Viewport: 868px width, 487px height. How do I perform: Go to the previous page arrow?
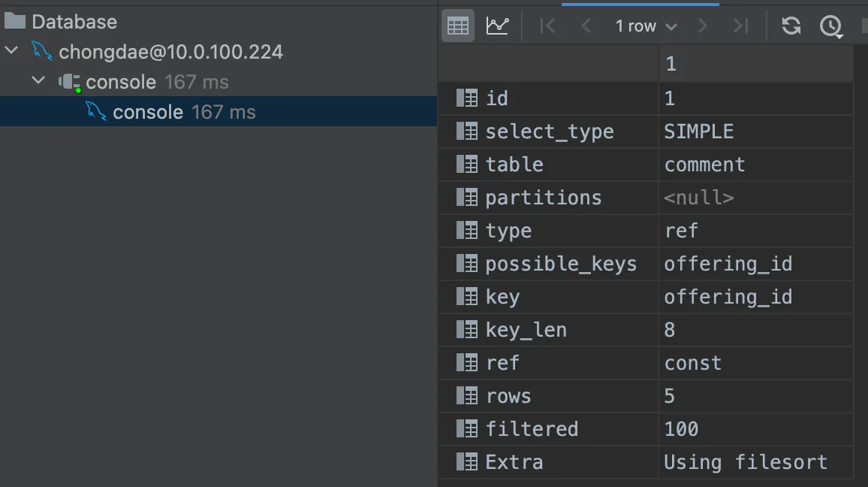click(586, 26)
